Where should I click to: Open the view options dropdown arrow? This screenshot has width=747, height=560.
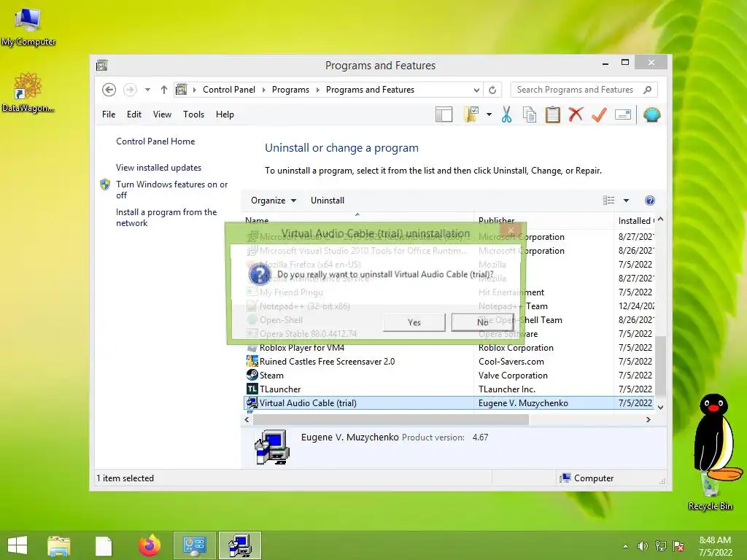626,201
